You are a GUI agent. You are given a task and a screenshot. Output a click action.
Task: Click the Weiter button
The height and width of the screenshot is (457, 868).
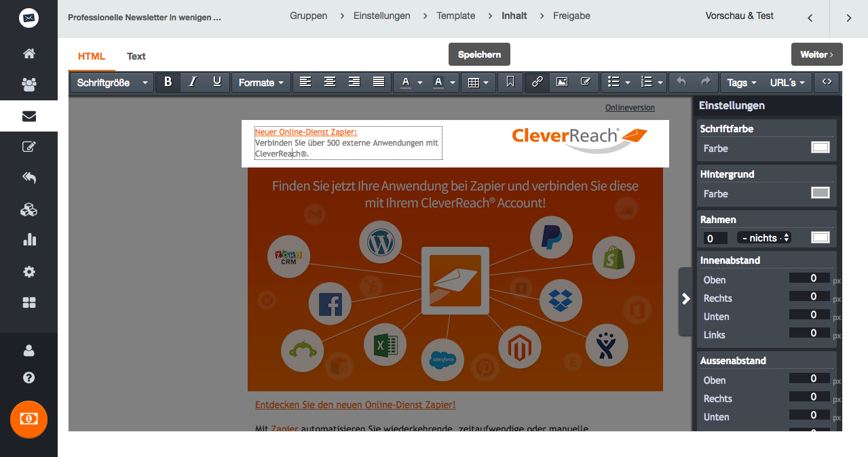click(816, 54)
